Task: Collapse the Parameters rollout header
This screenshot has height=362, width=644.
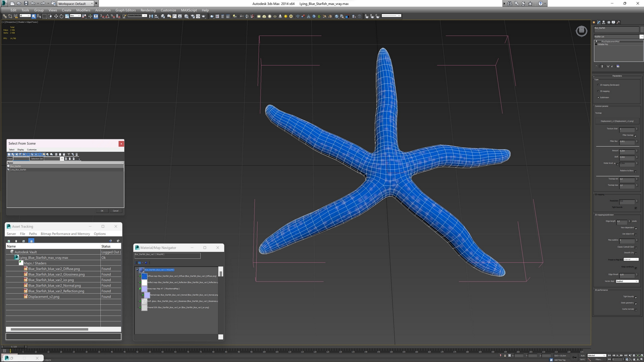Action: (x=617, y=76)
